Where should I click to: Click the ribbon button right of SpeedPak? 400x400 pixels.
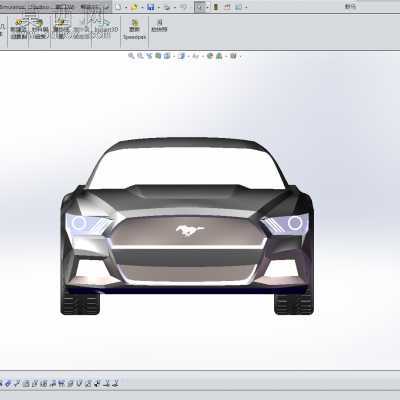159,26
